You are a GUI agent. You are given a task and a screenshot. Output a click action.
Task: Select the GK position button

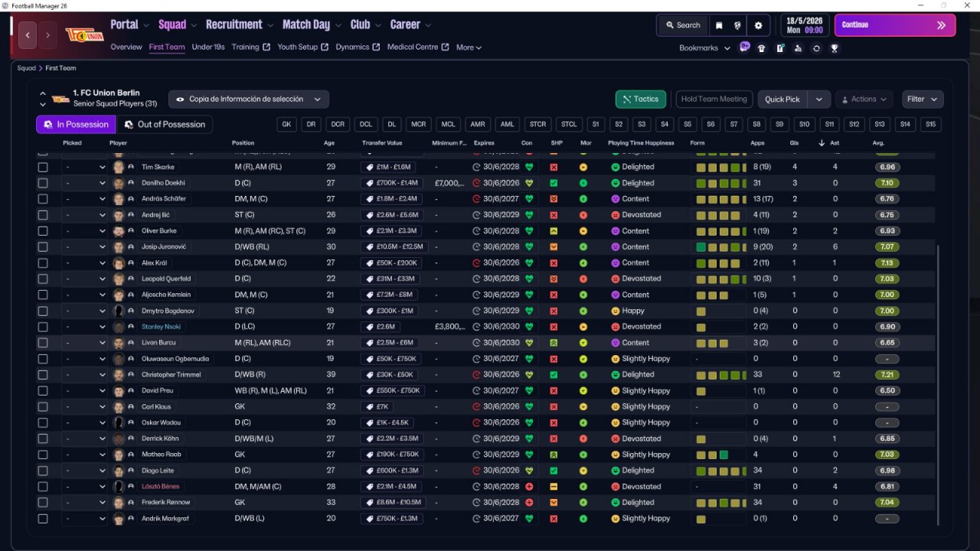point(287,124)
